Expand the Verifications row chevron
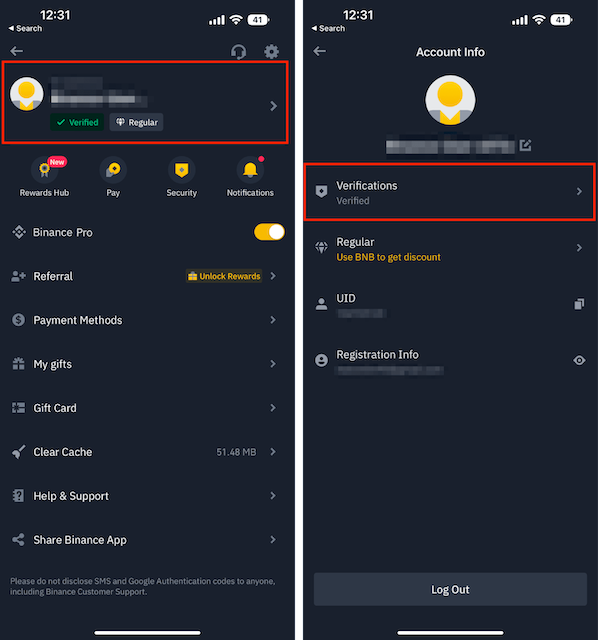 point(579,191)
